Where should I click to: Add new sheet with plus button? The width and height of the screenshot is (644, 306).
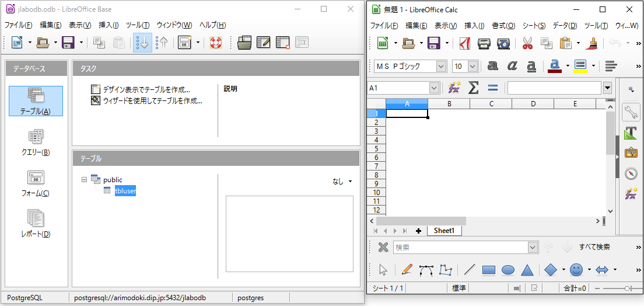pos(418,231)
